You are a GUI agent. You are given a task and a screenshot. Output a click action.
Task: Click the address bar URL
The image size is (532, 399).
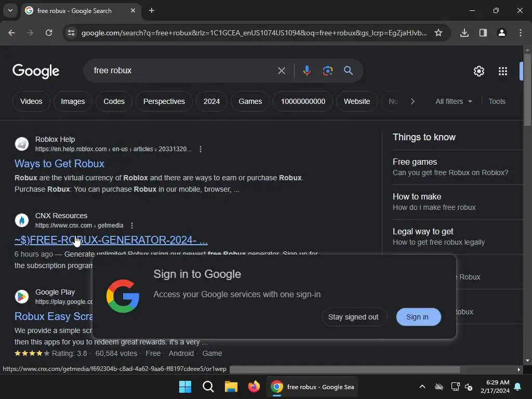[254, 33]
